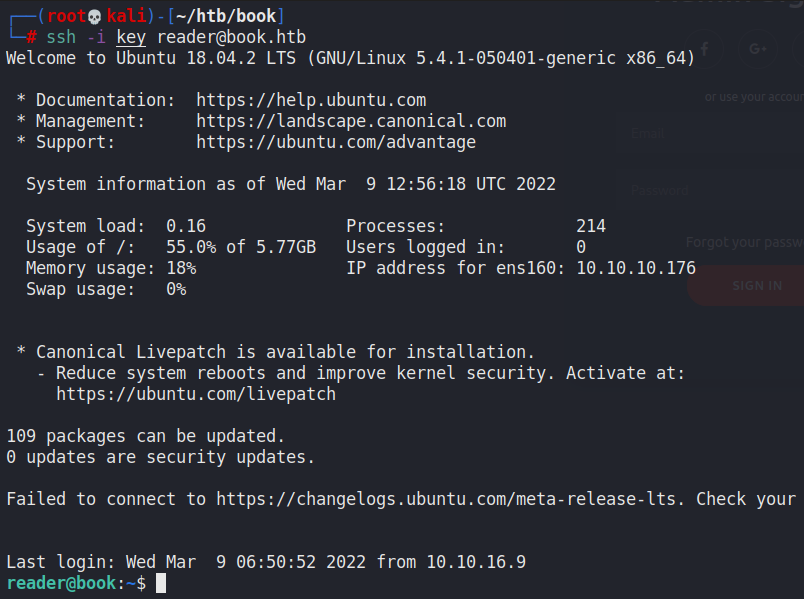The height and width of the screenshot is (599, 804).
Task: Open the landscape.canonical.com management URL
Action: click(351, 121)
